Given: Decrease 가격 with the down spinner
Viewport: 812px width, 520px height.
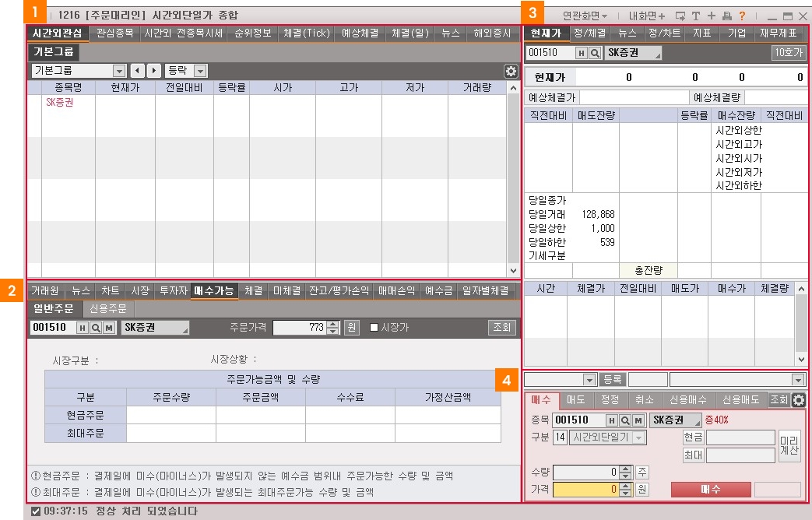Looking at the screenshot, I should pos(626,493).
